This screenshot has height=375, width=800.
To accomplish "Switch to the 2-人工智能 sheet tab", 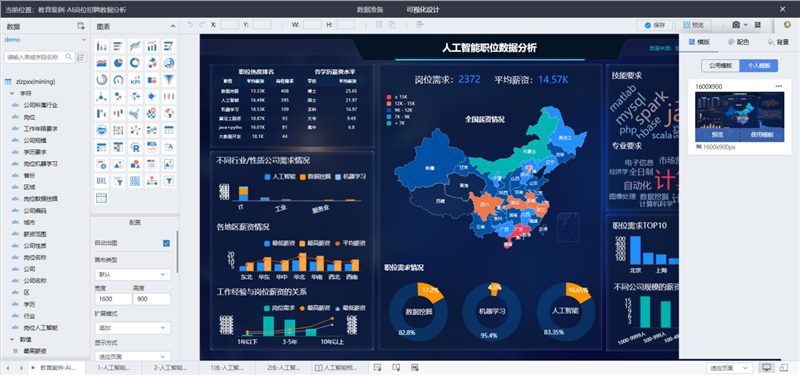I will 170,367.
